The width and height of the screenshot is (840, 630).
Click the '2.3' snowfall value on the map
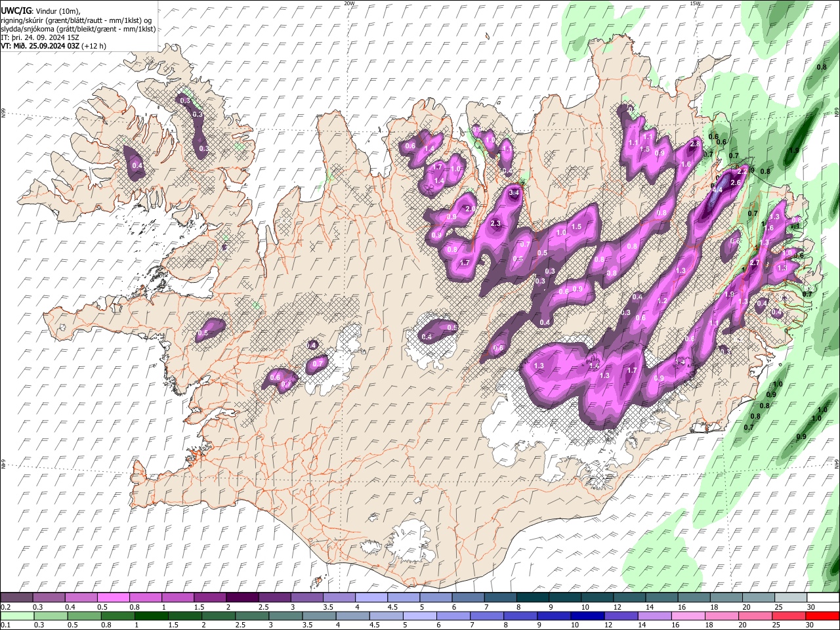click(495, 224)
